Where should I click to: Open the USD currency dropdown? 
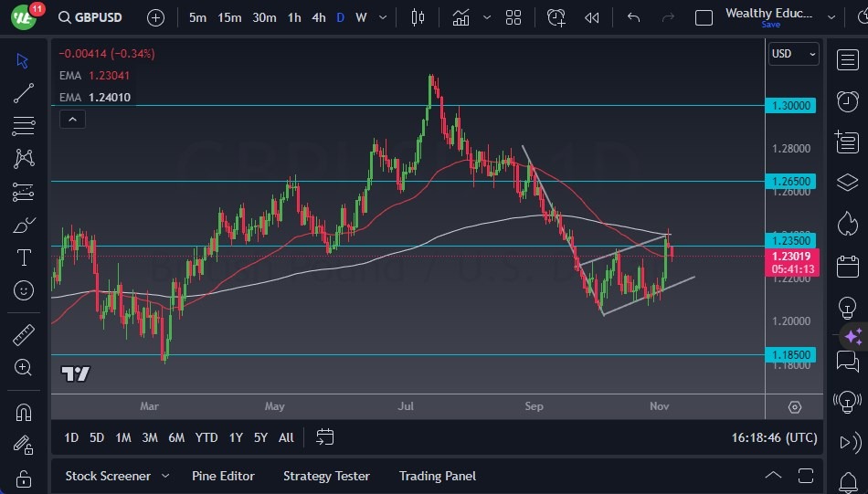tap(794, 54)
